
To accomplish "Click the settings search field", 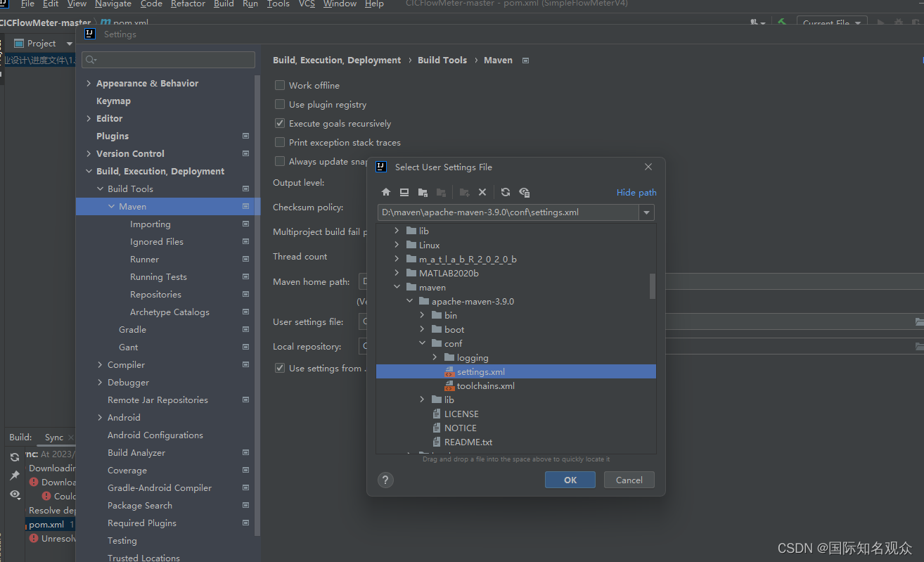I will click(x=168, y=60).
